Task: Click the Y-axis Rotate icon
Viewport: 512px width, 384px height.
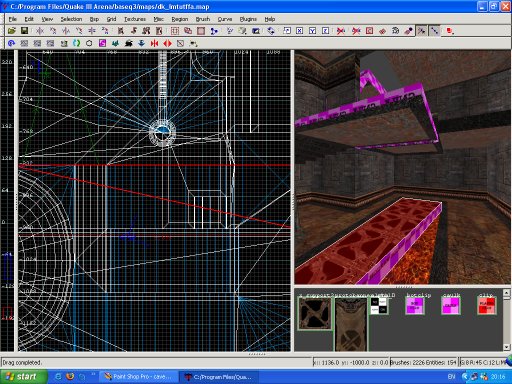Action: click(79, 31)
